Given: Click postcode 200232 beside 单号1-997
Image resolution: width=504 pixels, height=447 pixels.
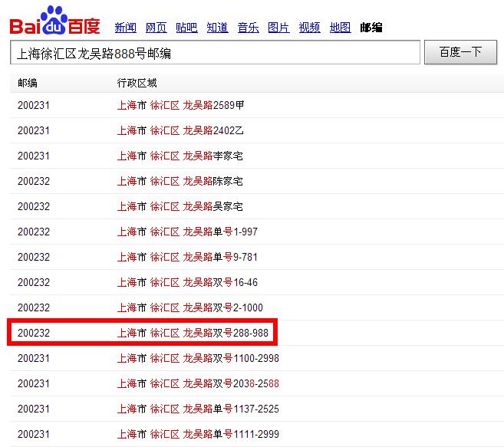Looking at the screenshot, I should (34, 232).
